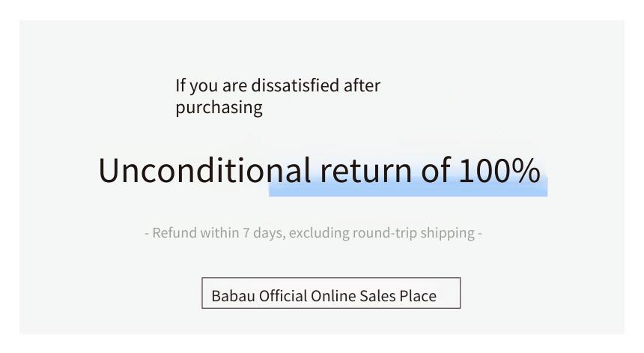Click the '100%' figure in the headline
The height and width of the screenshot is (353, 644).
(499, 170)
